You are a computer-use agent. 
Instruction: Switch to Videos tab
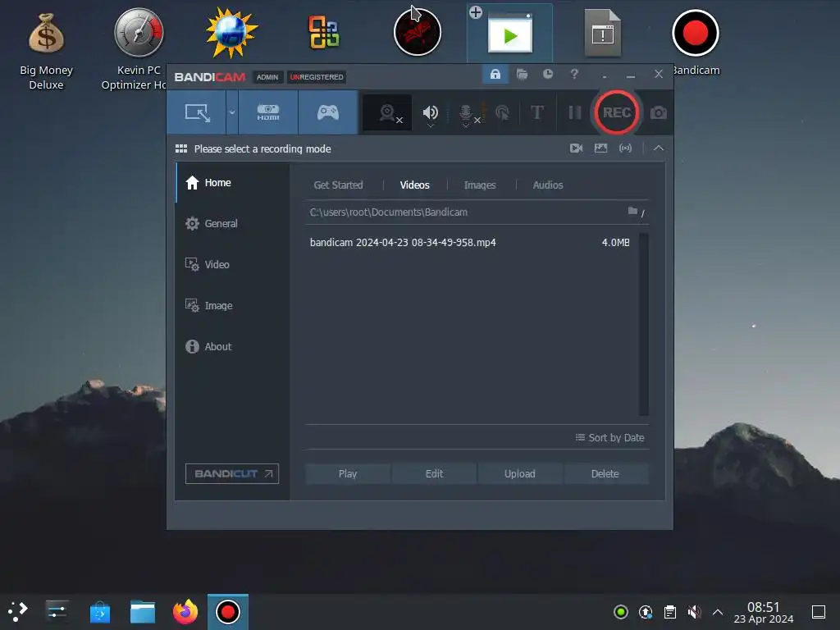click(414, 185)
